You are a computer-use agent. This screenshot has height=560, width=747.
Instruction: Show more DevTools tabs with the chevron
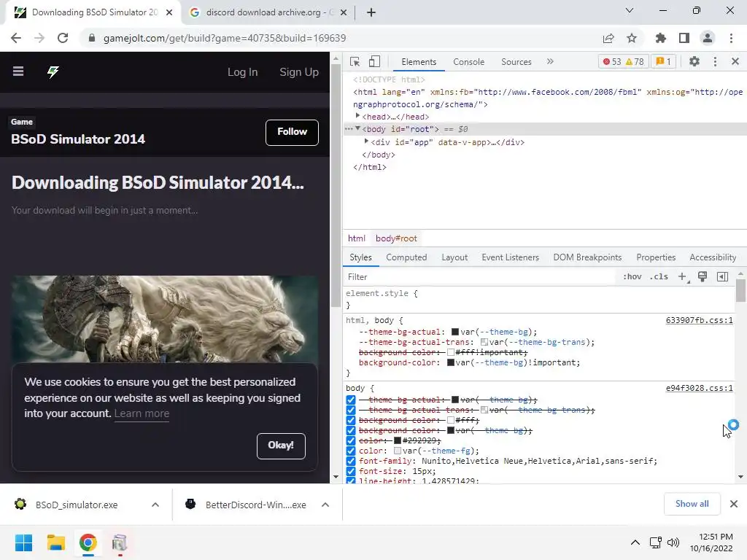point(550,61)
